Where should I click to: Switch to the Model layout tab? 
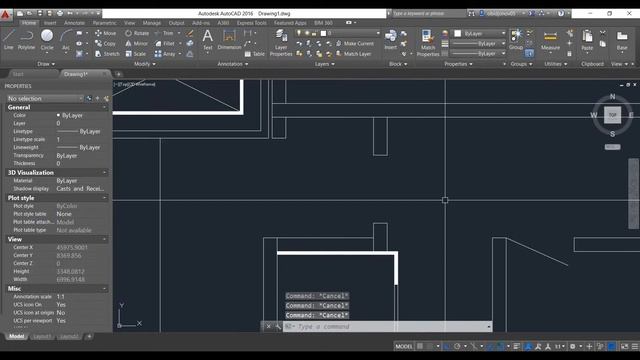(16, 336)
